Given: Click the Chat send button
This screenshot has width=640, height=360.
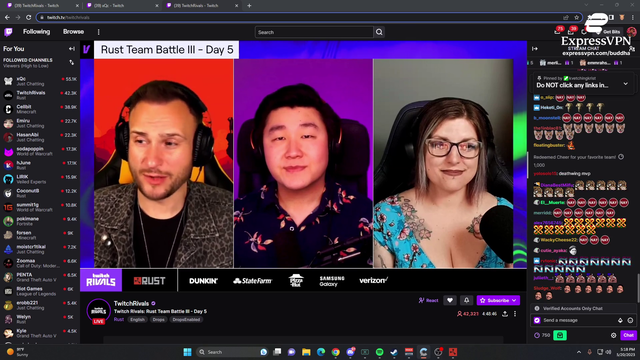Looking at the screenshot, I should coord(628,336).
